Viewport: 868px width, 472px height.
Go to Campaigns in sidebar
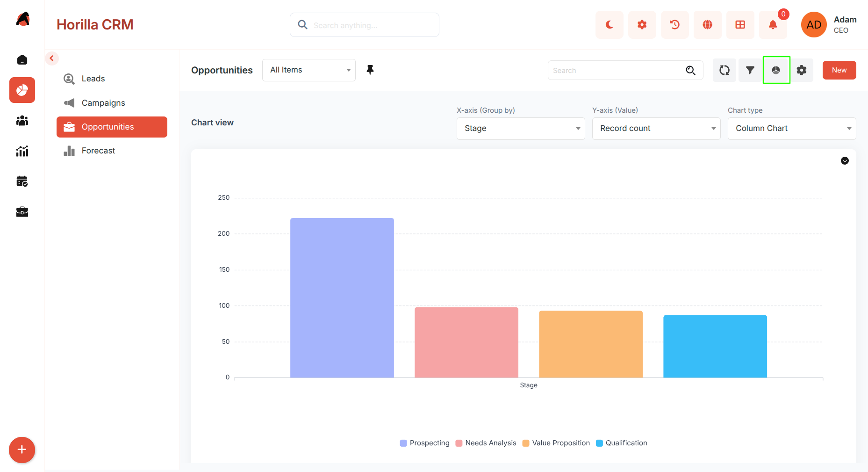coord(112,103)
